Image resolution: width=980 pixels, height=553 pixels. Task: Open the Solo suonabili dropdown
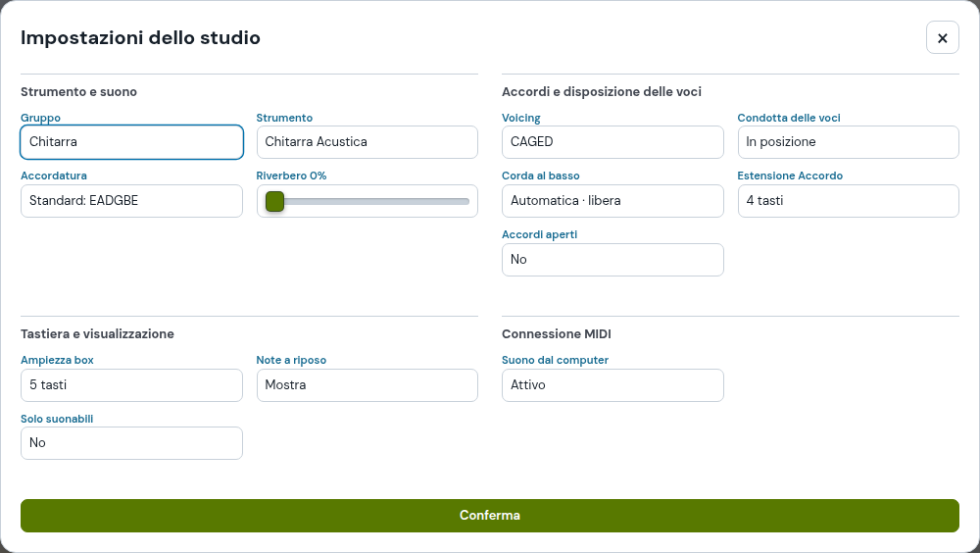coord(132,443)
